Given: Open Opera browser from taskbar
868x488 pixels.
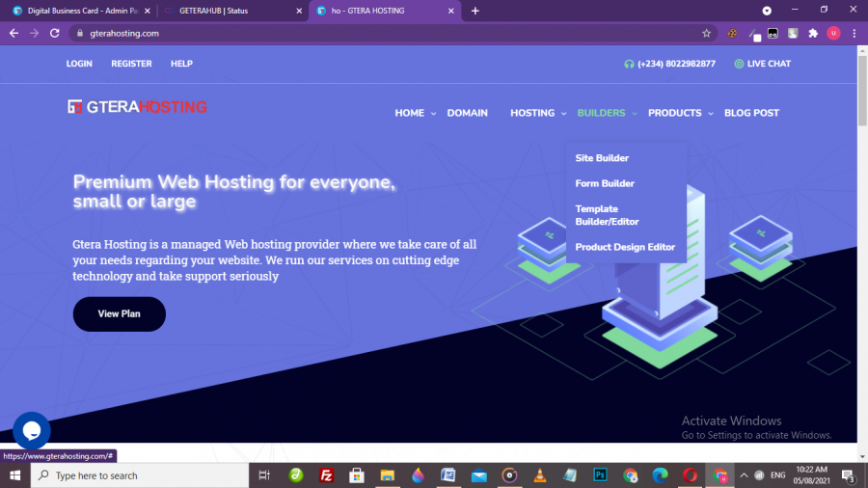Looking at the screenshot, I should [x=690, y=475].
